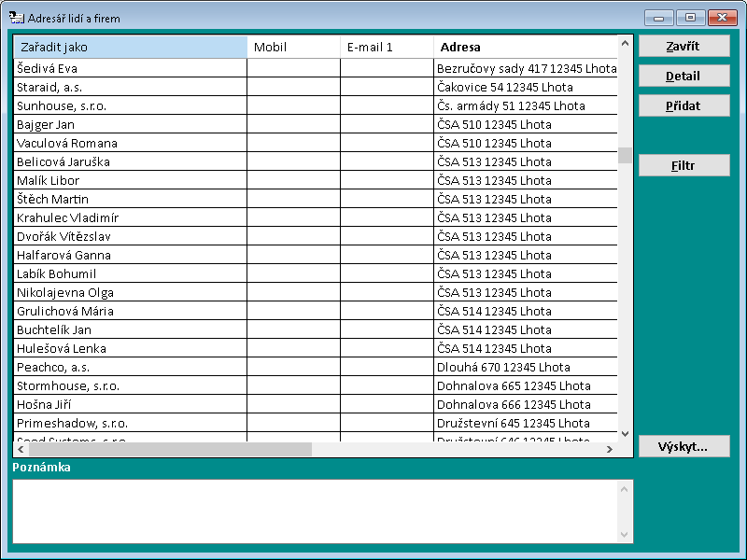
Task: Open Detail of selected contact
Action: [x=684, y=77]
